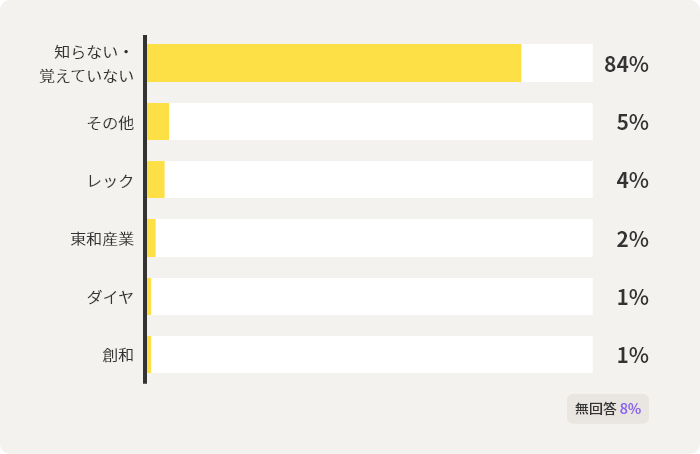
Task: Click the レック label
Action: click(x=110, y=181)
